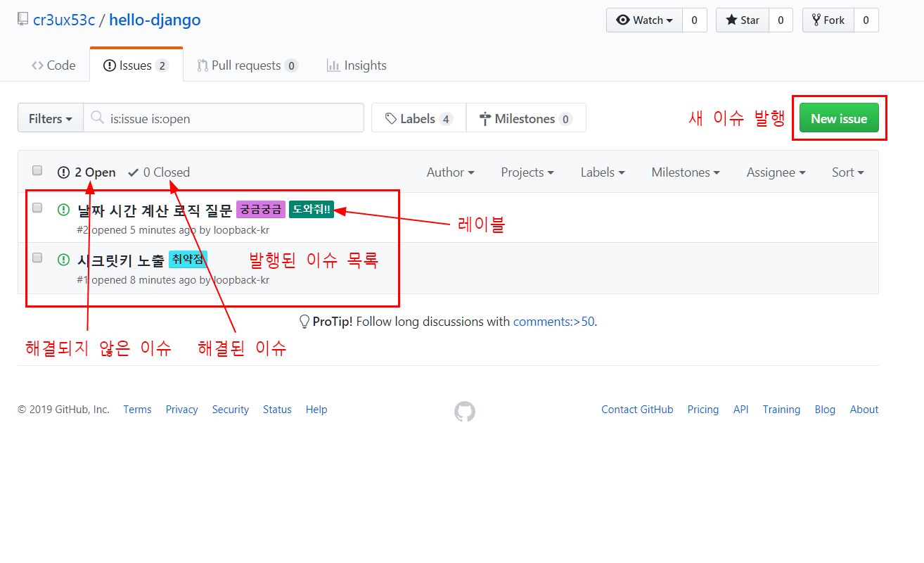Open the API footer link

pos(740,410)
